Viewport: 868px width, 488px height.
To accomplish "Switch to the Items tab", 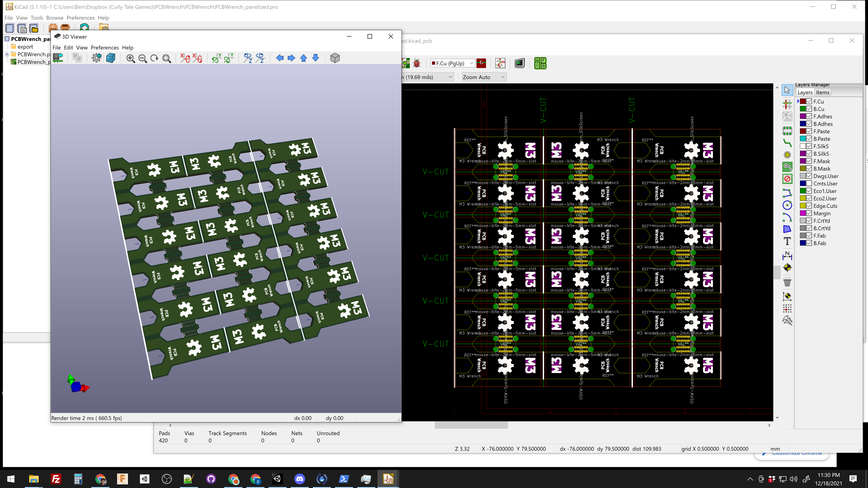I will point(822,92).
